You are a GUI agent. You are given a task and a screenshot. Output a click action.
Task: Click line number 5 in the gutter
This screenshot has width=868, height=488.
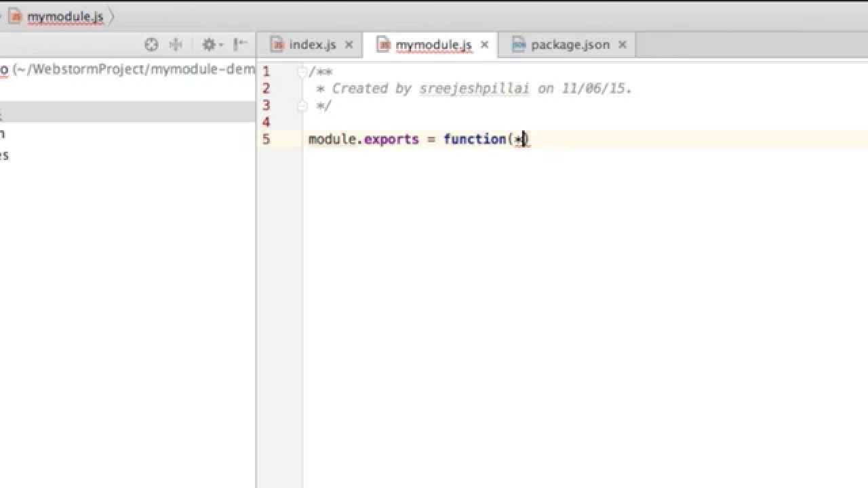tap(266, 139)
